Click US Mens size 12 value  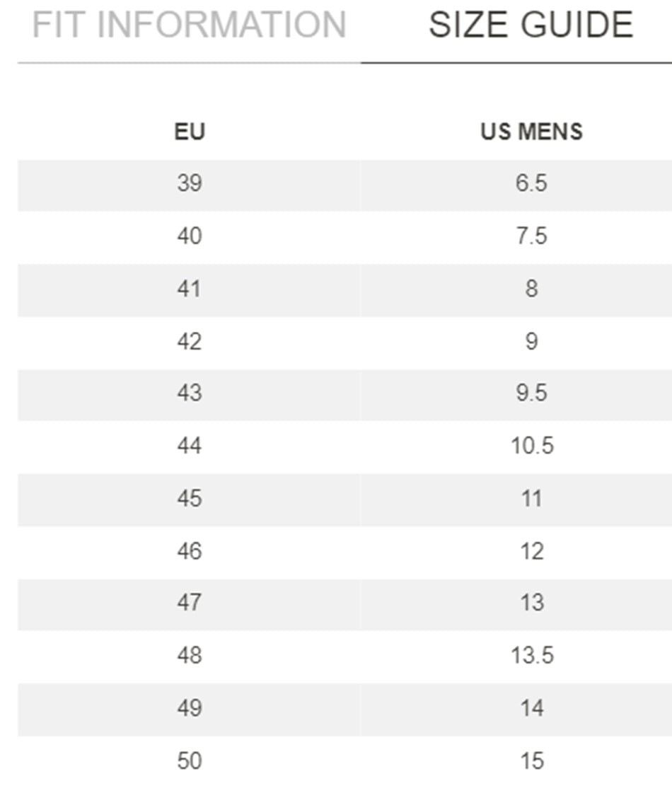click(x=531, y=551)
